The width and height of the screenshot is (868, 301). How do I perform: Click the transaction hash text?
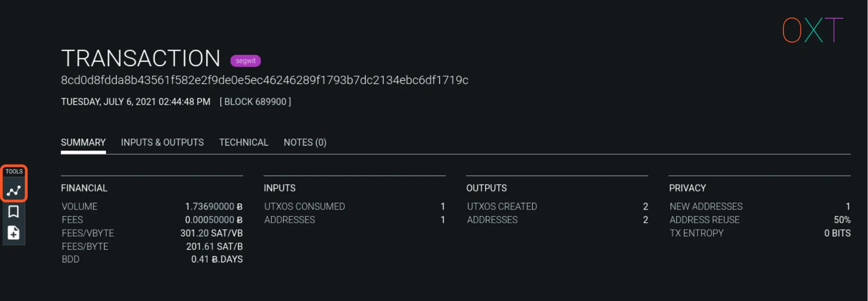(x=264, y=80)
